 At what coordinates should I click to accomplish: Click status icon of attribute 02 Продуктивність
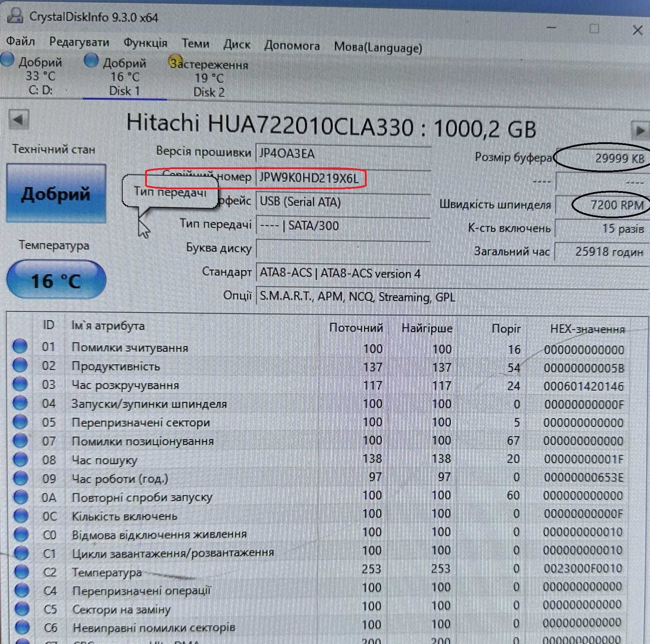coord(20,365)
